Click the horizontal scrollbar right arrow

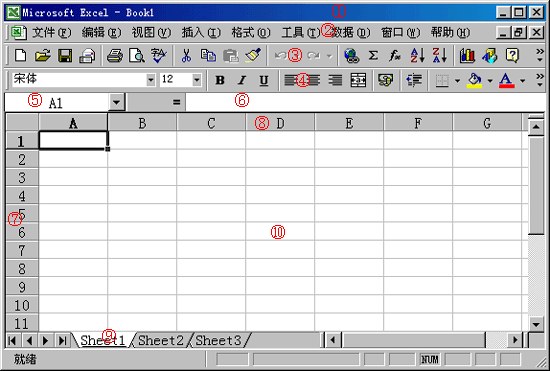point(515,340)
